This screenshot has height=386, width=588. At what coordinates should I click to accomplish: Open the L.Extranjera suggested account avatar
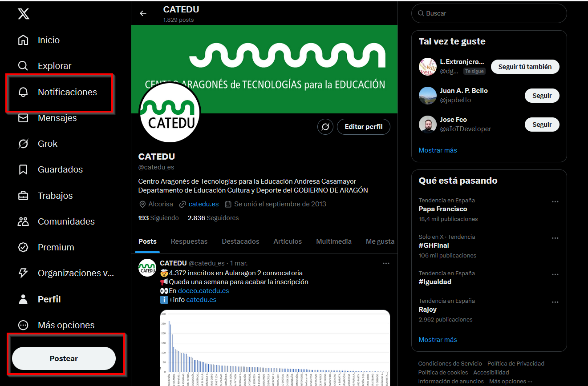(428, 67)
